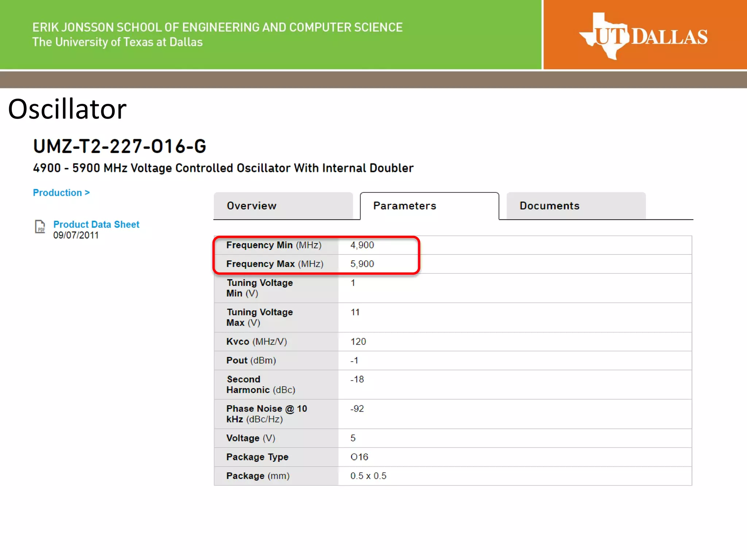747x560 pixels.
Task: Click the Phase Noise @ 10 kHz label
Action: (x=266, y=414)
